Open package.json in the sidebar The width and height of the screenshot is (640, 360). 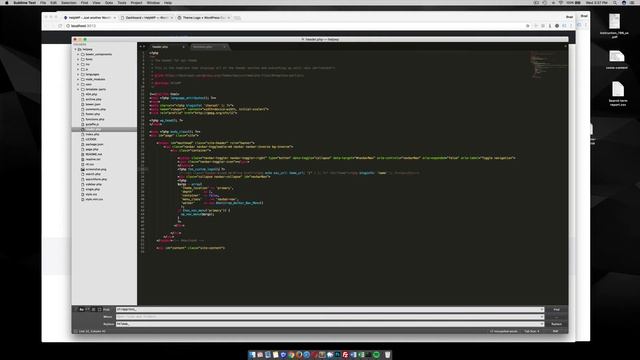[x=94, y=144]
